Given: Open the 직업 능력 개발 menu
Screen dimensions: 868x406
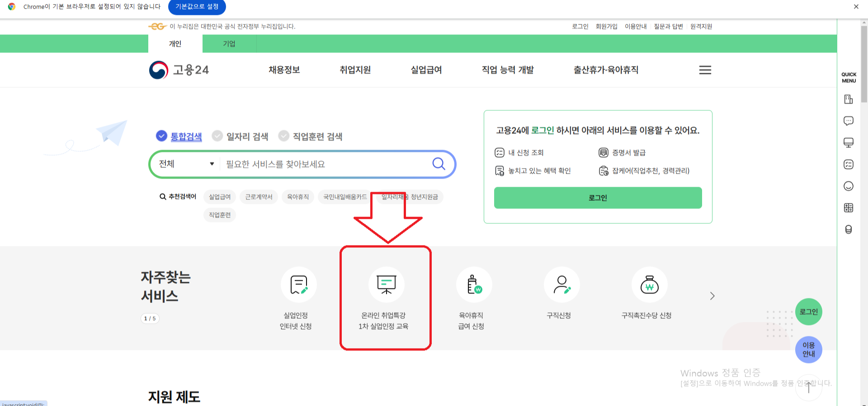Looking at the screenshot, I should click(x=508, y=70).
